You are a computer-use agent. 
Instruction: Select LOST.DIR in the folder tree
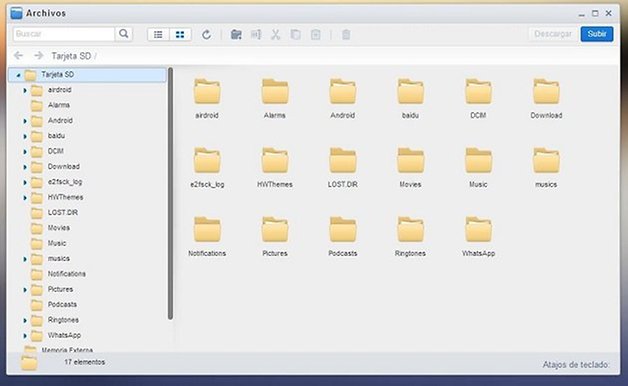click(62, 212)
